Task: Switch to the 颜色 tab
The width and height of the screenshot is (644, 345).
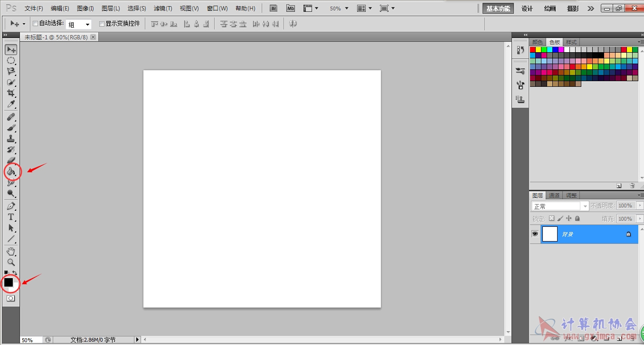Action: 537,42
